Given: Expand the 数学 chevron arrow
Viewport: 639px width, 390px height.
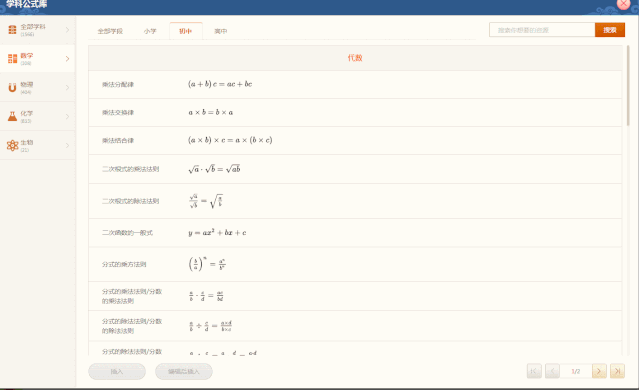Looking at the screenshot, I should [67, 59].
